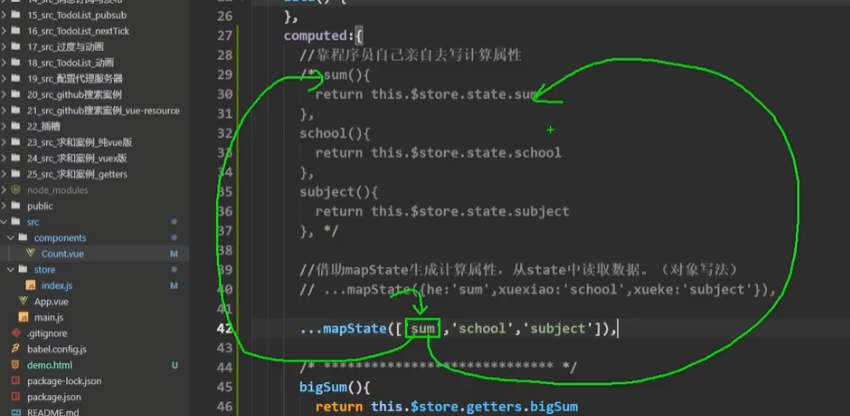The image size is (850, 416).
Task: Expand the node_modules folder chevron
Action: pos(3,190)
